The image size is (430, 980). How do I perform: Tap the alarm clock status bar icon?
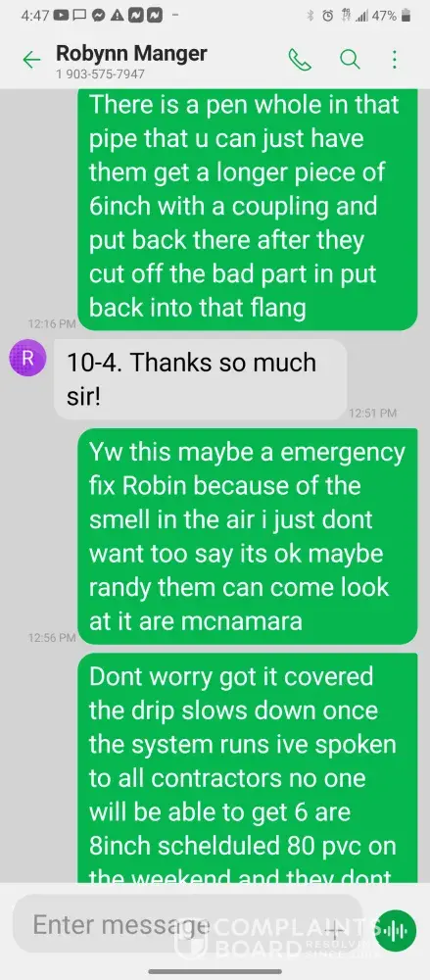tap(327, 16)
